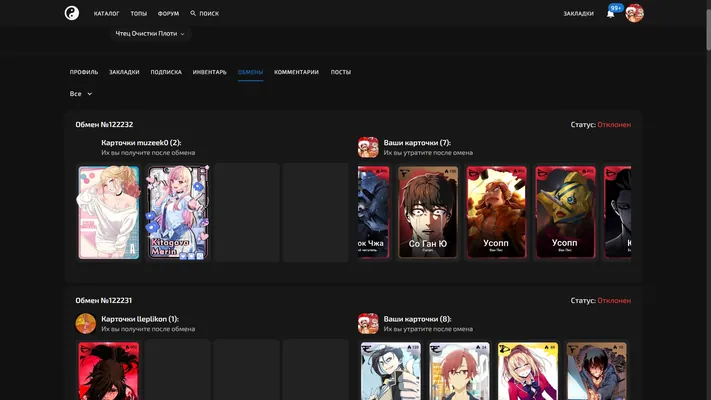The image size is (711, 400).
Task: Open the Закладки link in header
Action: (x=578, y=14)
